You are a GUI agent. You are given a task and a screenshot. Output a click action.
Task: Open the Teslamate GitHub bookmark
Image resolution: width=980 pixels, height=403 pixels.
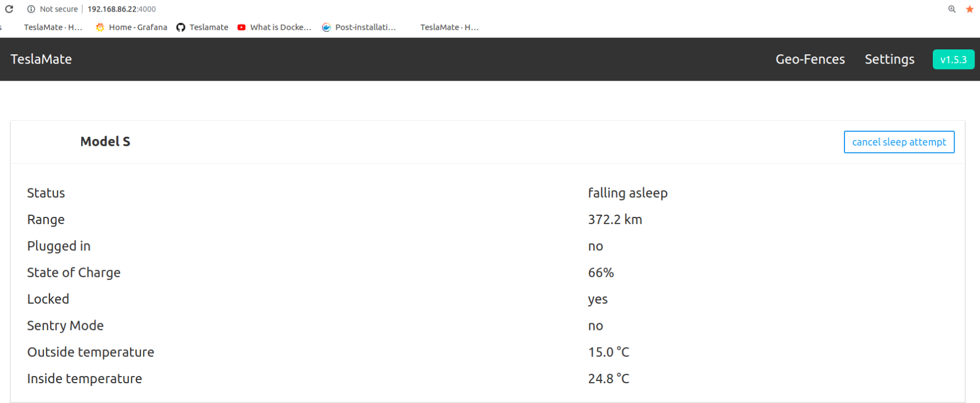pos(202,27)
